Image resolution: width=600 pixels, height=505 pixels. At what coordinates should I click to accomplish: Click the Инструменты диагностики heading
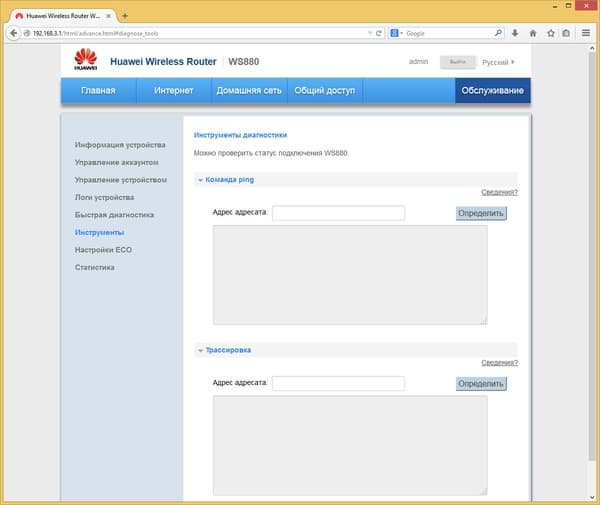(240, 135)
